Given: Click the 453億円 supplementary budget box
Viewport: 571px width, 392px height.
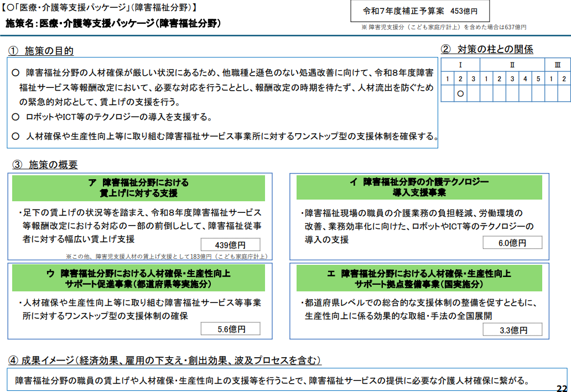Looking at the screenshot, I should point(420,11).
